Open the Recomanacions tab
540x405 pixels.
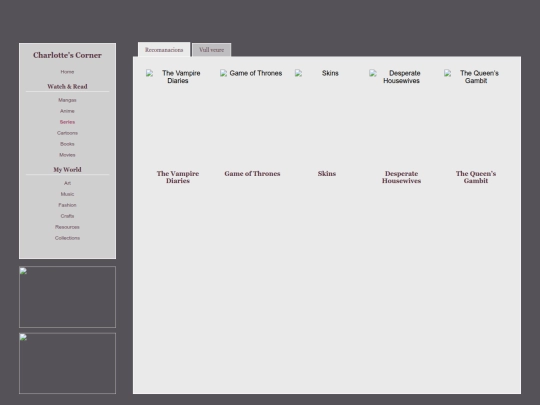[164, 50]
